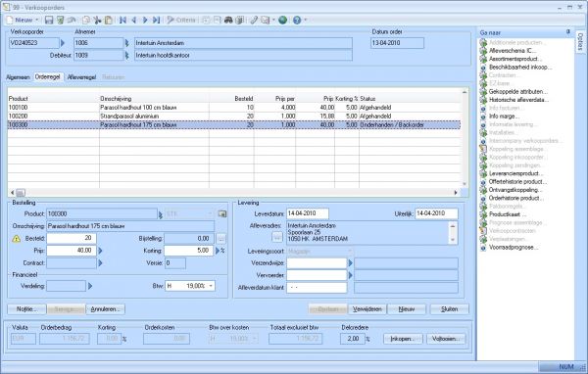Open Gekoppelde attributen in Ga naar list
The width and height of the screenshot is (588, 374).
pos(518,91)
